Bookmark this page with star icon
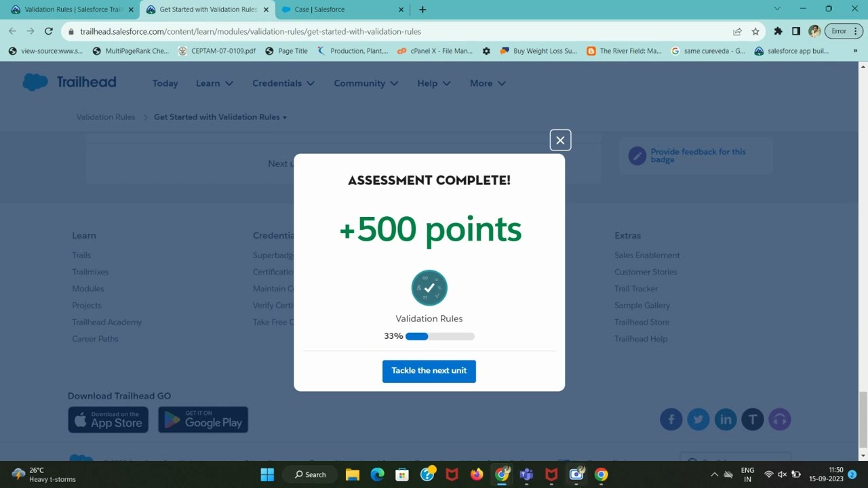The width and height of the screenshot is (868, 488). pos(755,31)
